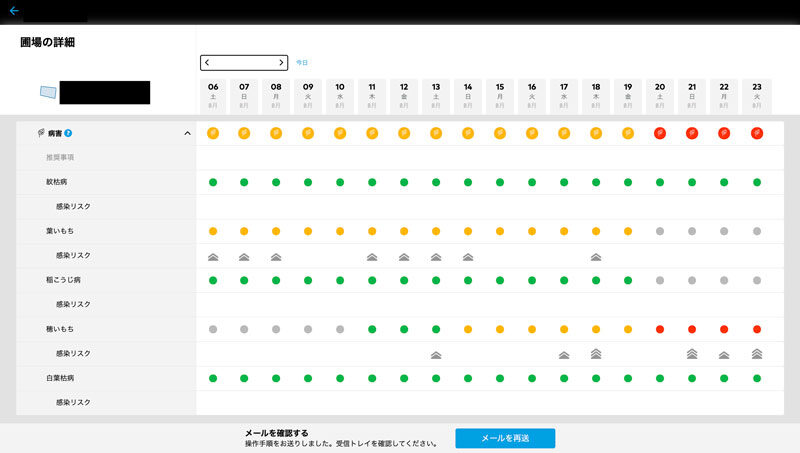Select the 06 date column header

[213, 96]
